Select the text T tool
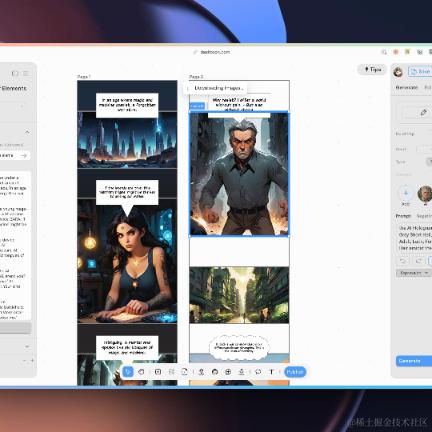The height and width of the screenshot is (432, 432). coord(271,372)
